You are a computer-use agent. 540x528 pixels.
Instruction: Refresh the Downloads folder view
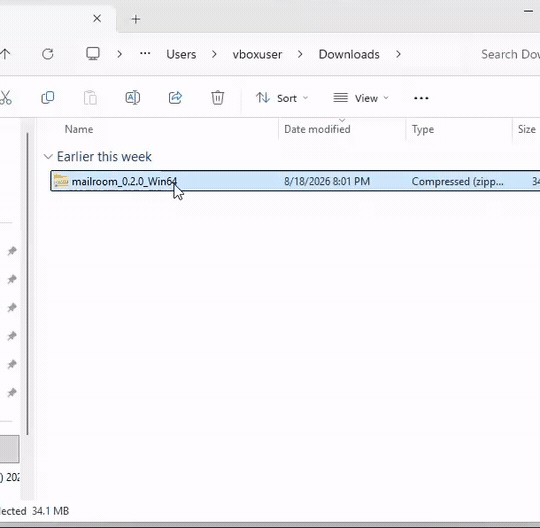(x=48, y=54)
